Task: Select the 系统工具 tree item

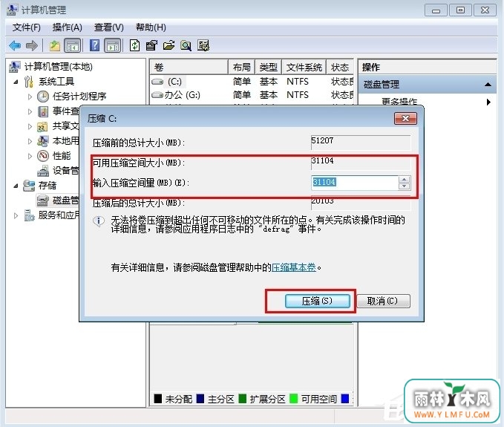Action: pyautogui.click(x=56, y=82)
